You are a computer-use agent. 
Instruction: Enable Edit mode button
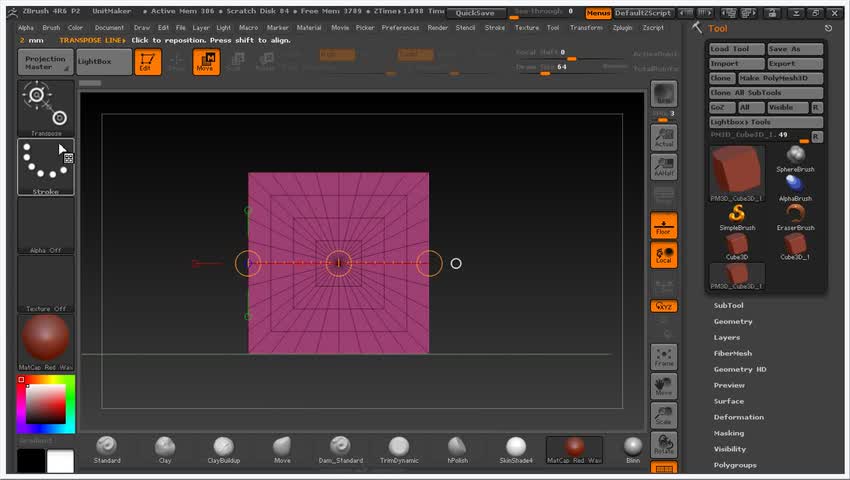click(147, 62)
